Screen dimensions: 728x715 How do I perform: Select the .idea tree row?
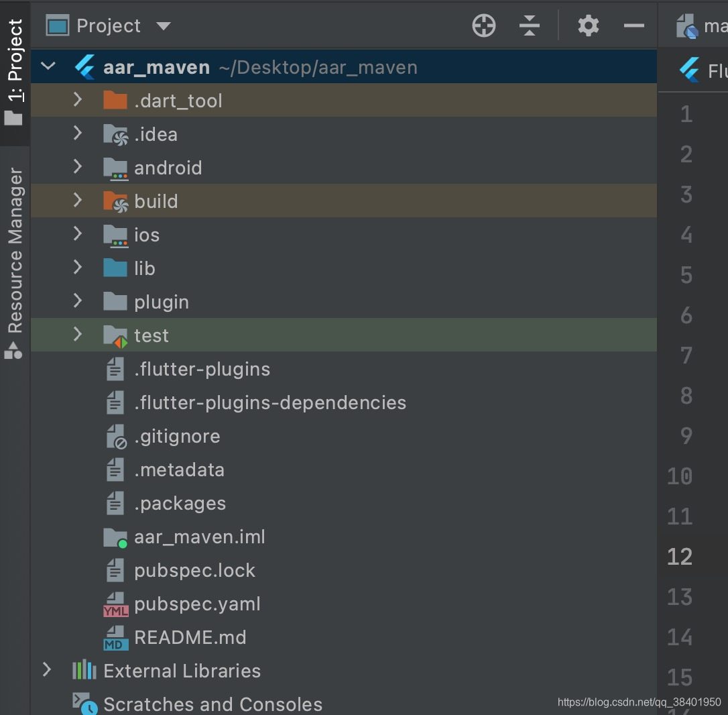point(344,133)
